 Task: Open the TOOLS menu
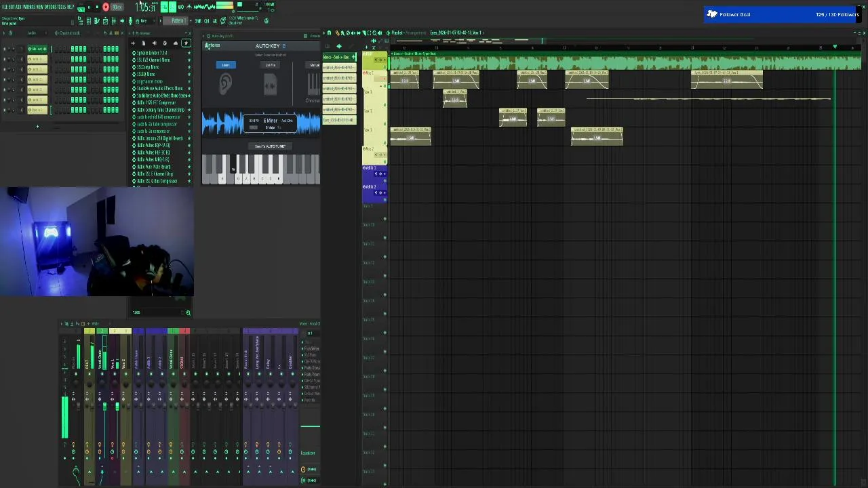(x=61, y=7)
